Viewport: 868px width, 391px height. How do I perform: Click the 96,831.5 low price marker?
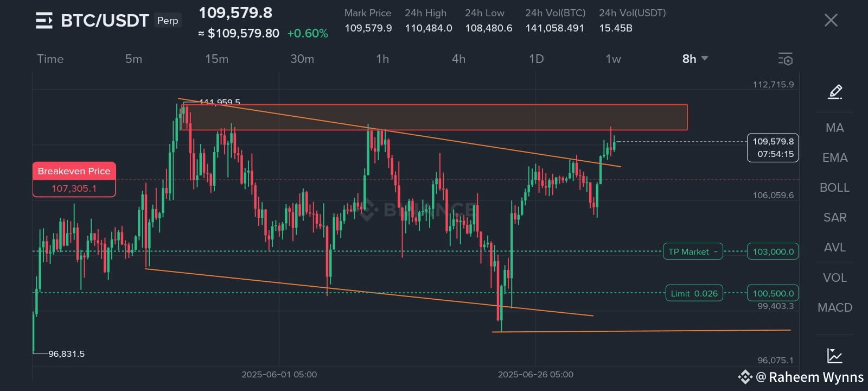[66, 354]
